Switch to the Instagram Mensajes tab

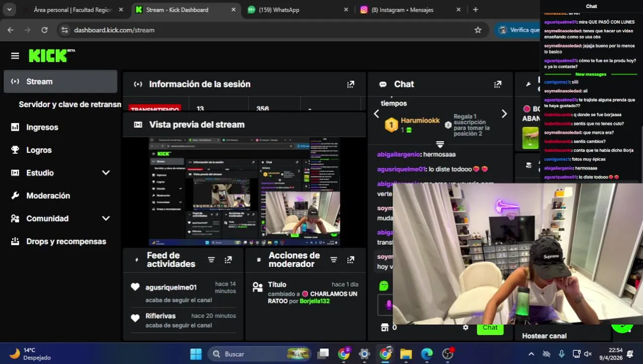click(x=408, y=10)
